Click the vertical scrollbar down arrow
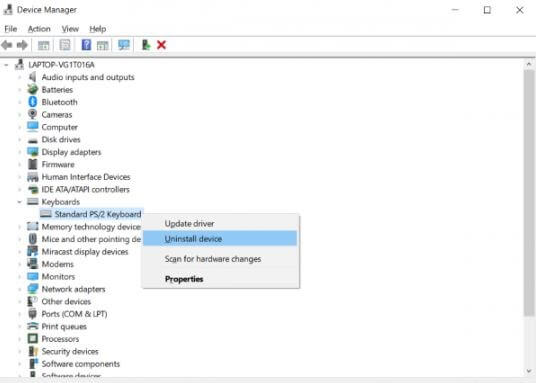The image size is (536, 383). point(529,371)
